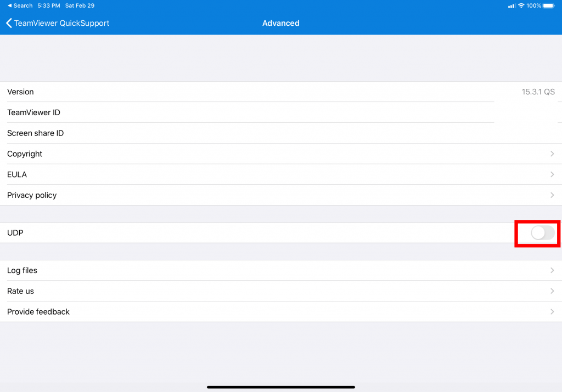Image resolution: width=562 pixels, height=392 pixels.
Task: Tap the Provide feedback label
Action: pyautogui.click(x=38, y=311)
